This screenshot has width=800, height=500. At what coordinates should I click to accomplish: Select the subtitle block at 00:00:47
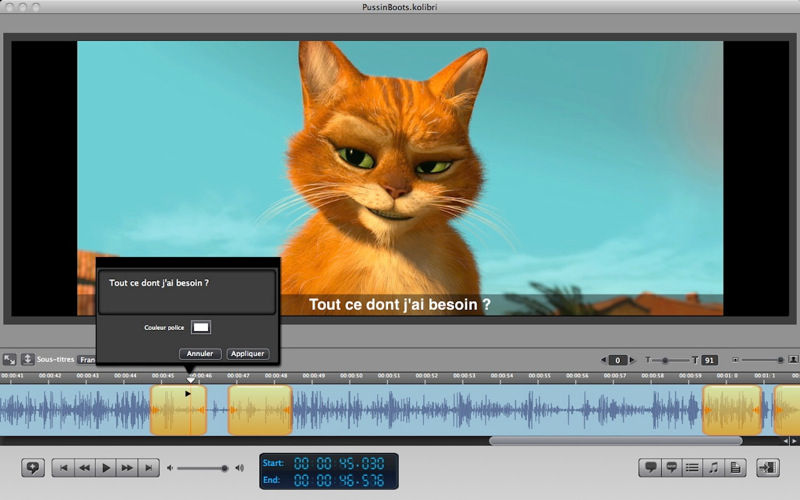[260, 410]
